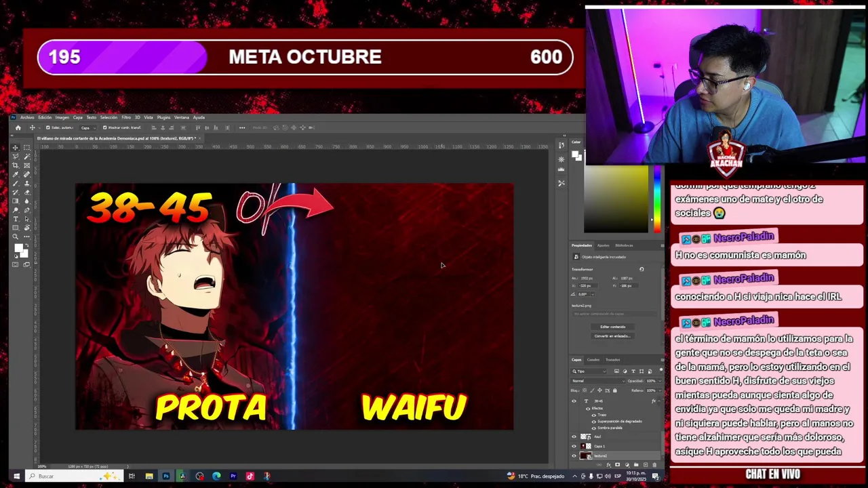Click the Home icon in options bar
Image resolution: width=868 pixels, height=488 pixels.
pyautogui.click(x=18, y=127)
